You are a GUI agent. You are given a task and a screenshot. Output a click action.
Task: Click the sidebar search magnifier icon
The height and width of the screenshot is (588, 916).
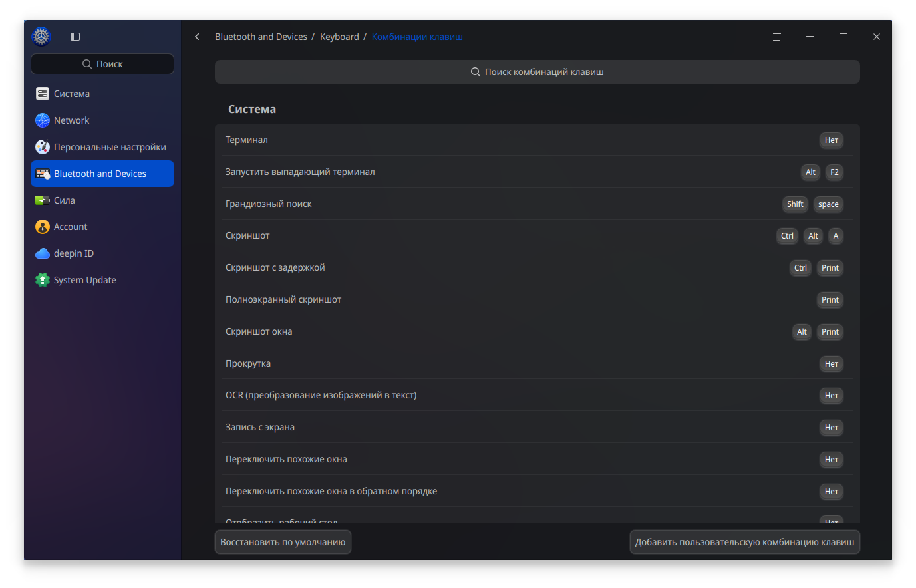[x=87, y=64]
